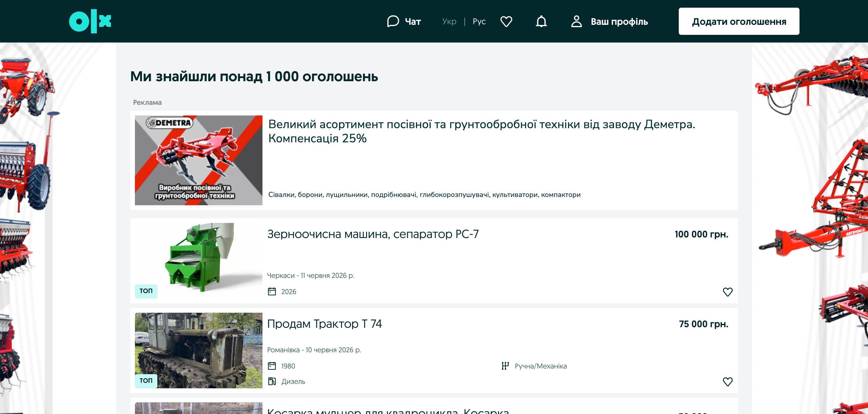This screenshot has width=868, height=414.
Task: Click the 2026 year value
Action: pos(289,292)
